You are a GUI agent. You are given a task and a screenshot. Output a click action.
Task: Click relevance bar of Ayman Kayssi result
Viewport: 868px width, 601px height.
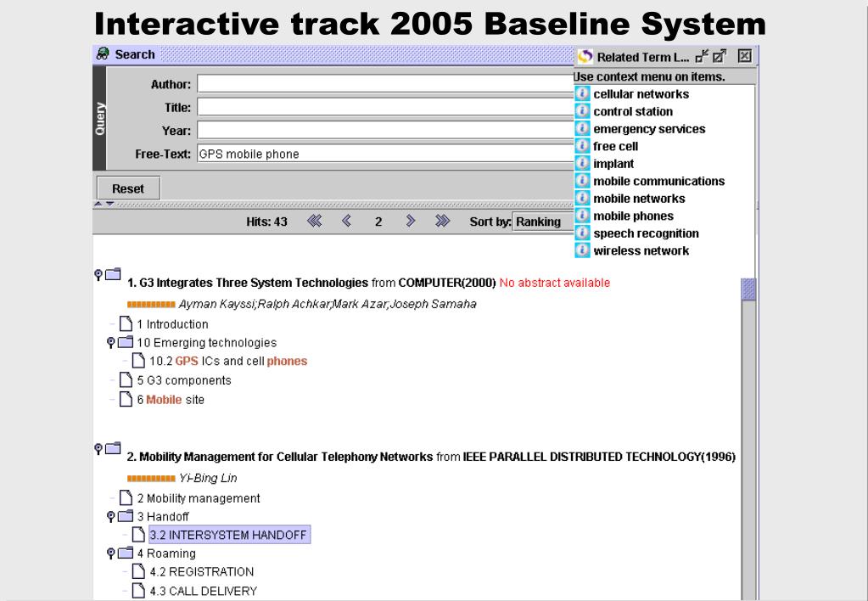click(151, 304)
